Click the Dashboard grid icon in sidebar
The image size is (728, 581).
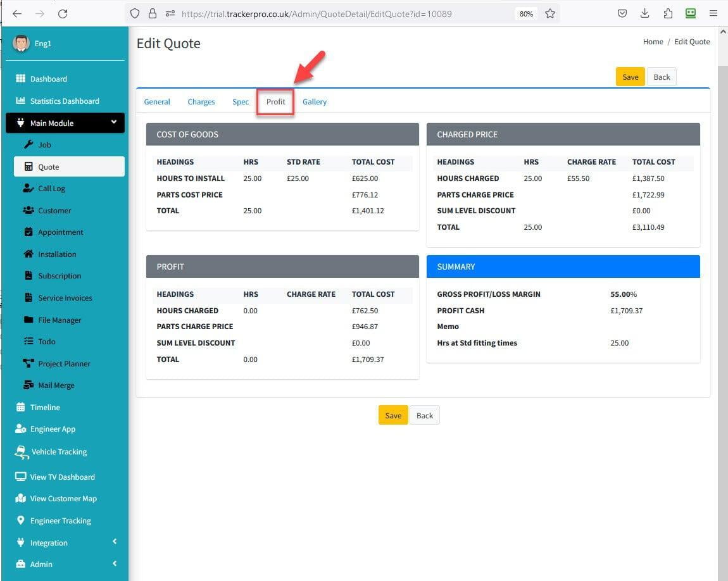tap(20, 78)
